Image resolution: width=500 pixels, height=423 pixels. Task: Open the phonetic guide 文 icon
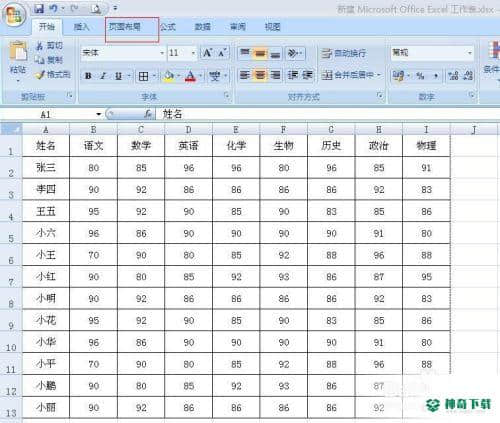pos(215,76)
